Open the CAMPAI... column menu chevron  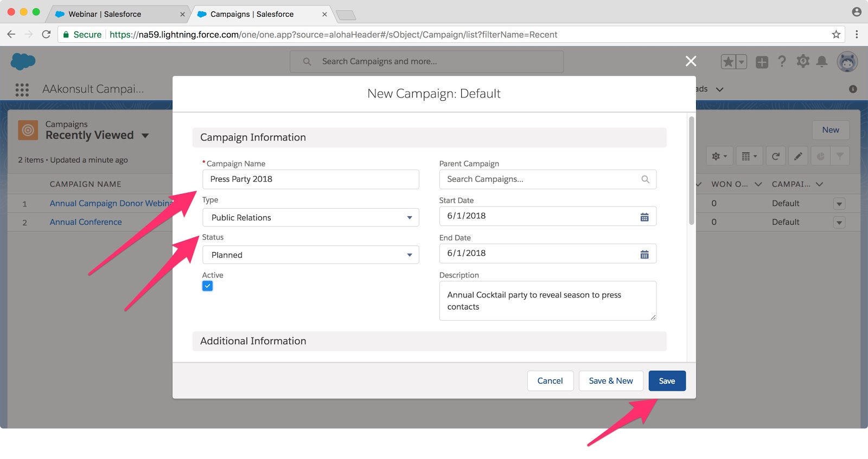click(x=819, y=184)
